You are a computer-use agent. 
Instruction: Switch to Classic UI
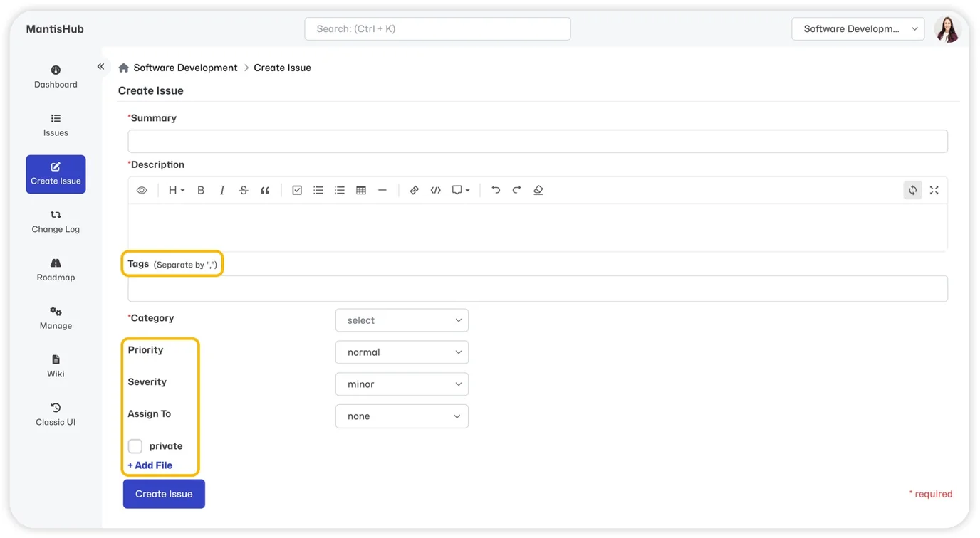pyautogui.click(x=56, y=415)
